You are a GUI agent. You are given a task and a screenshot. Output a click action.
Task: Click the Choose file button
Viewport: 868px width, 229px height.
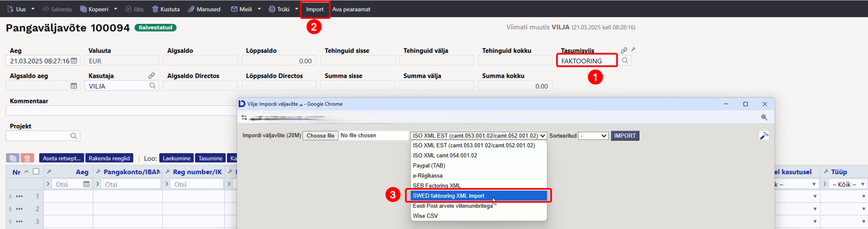[x=320, y=136]
